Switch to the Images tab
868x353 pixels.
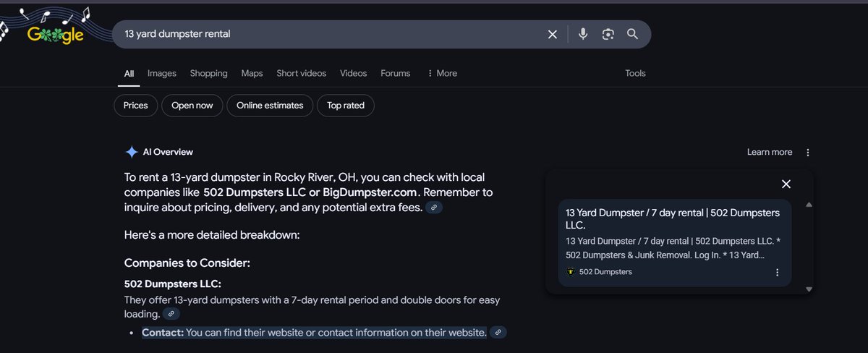click(162, 73)
